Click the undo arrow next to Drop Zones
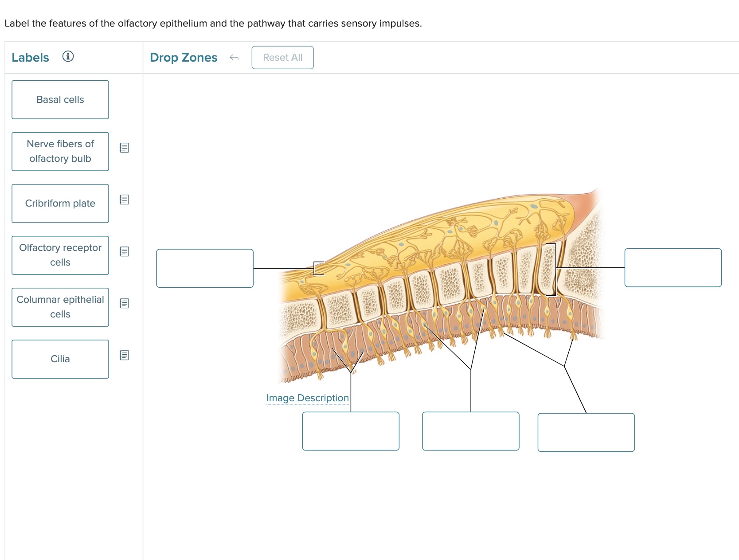Screen dimensions: 739x560 pos(235,57)
